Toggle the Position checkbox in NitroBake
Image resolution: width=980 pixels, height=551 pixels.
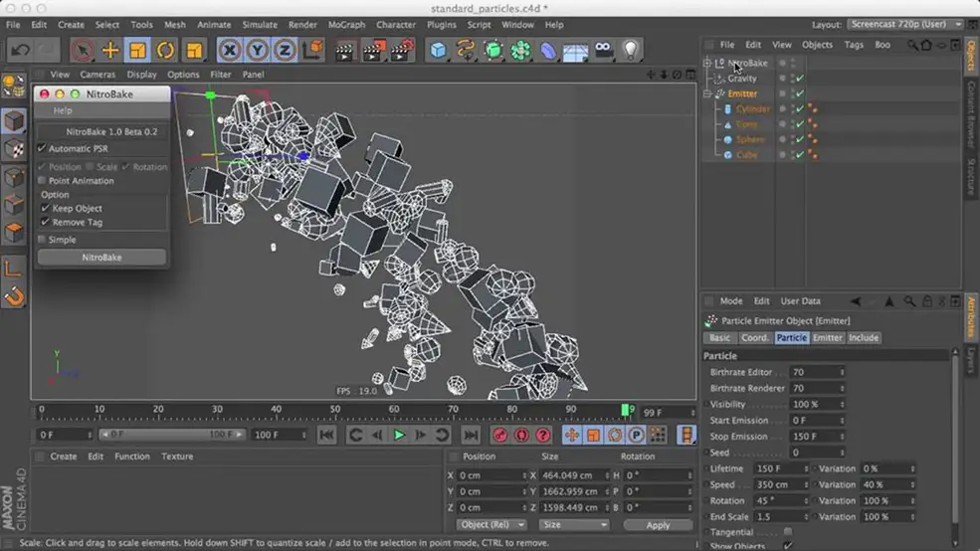(x=42, y=167)
